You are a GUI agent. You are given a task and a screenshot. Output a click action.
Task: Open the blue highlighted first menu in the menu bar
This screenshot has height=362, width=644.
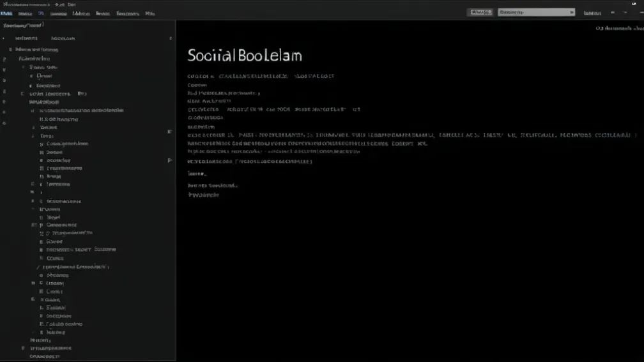(x=6, y=13)
